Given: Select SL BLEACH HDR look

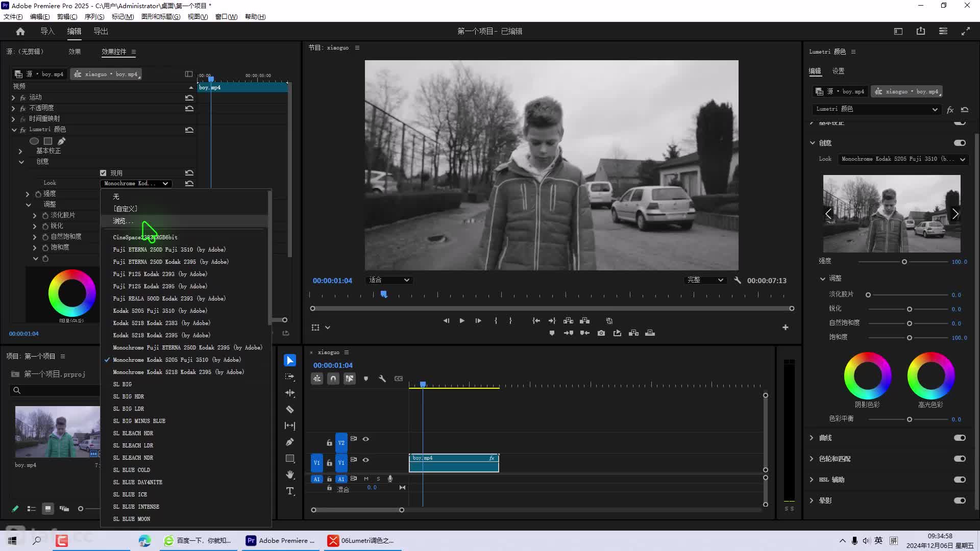Looking at the screenshot, I should [x=133, y=433].
